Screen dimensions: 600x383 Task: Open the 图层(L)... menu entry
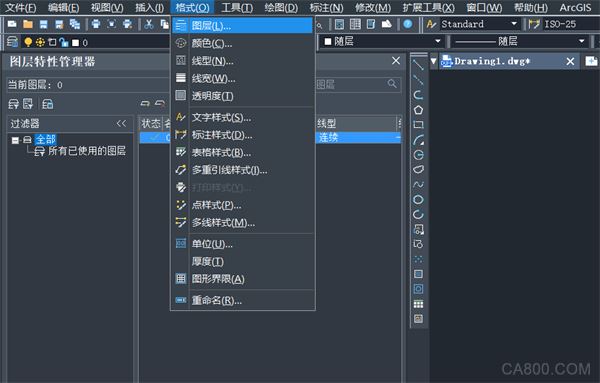pos(242,26)
